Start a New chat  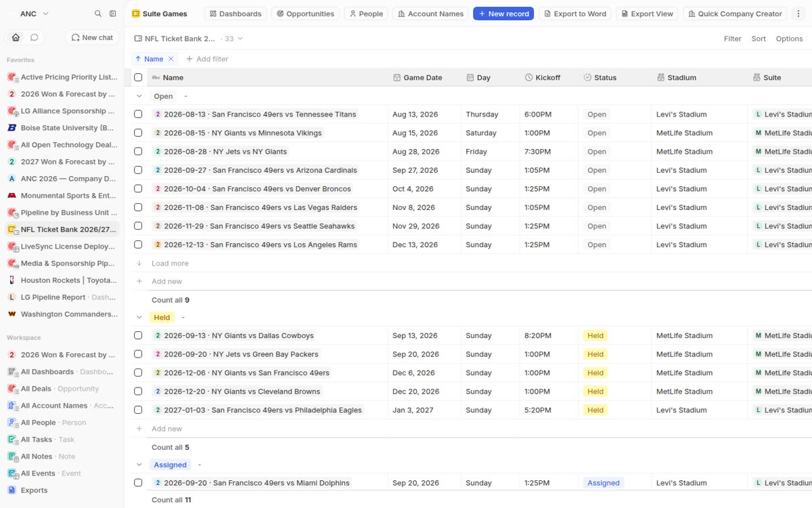coord(92,38)
